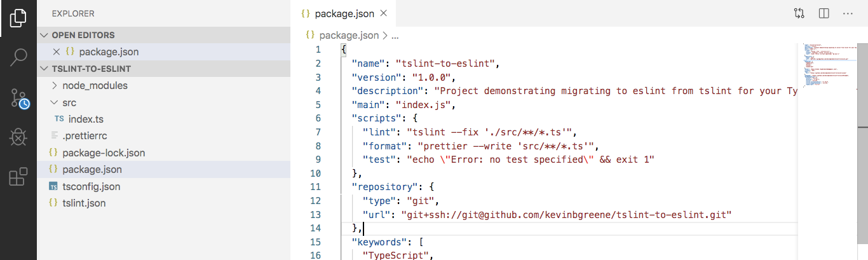Open package-lock.json in the explorer

[163, 153]
